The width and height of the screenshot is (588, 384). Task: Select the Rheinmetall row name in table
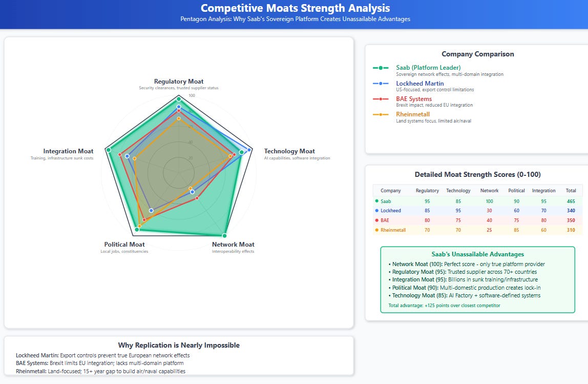tap(393, 230)
